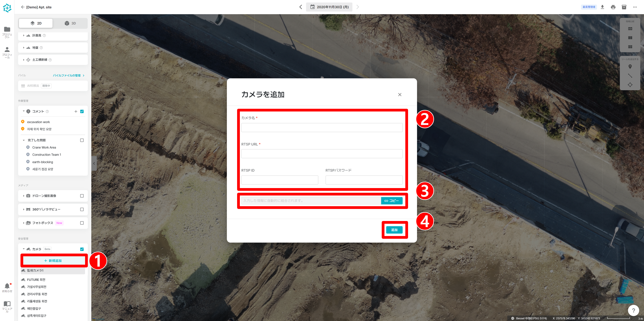Toggle the 360°パノラマビュー checkbox
The image size is (644, 321).
click(x=82, y=209)
